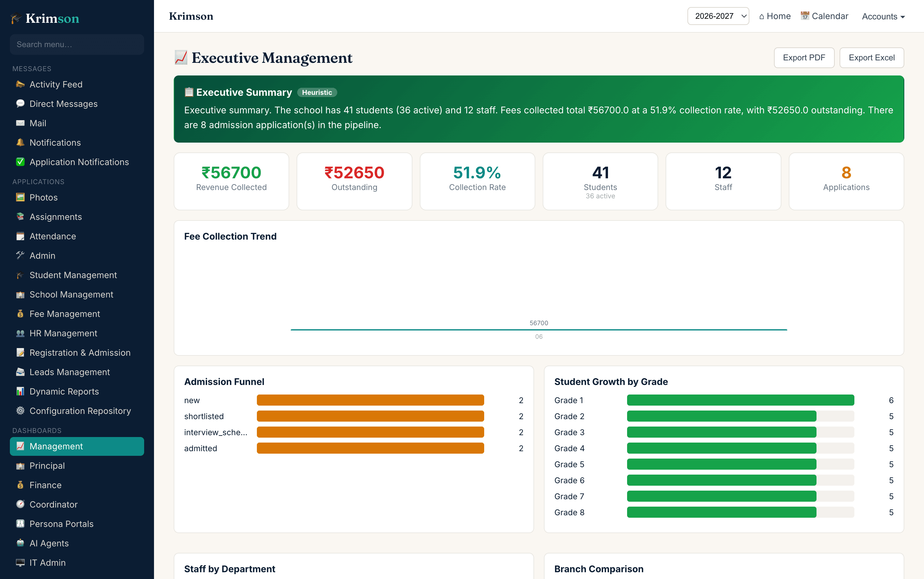Open Activity Feed in the sidebar
The height and width of the screenshot is (579, 924).
(x=77, y=84)
